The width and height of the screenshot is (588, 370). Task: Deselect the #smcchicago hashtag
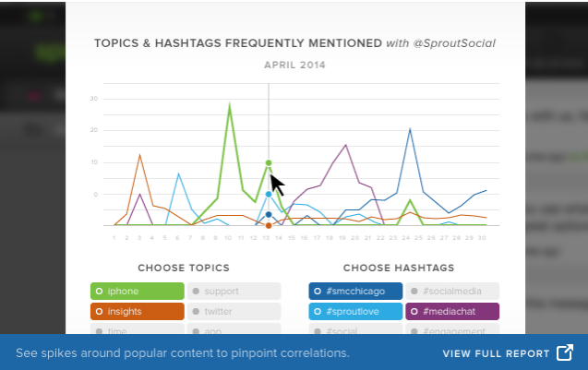(355, 292)
